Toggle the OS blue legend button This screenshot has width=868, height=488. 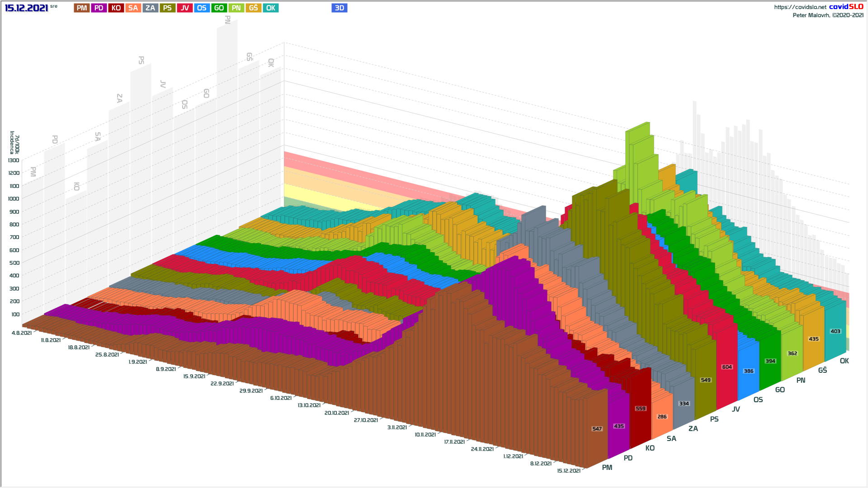tap(202, 8)
